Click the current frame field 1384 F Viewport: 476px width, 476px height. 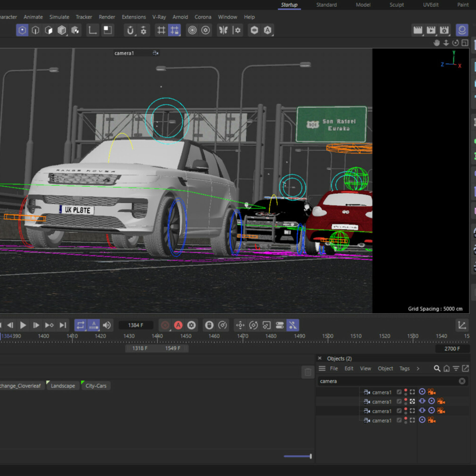pos(136,325)
